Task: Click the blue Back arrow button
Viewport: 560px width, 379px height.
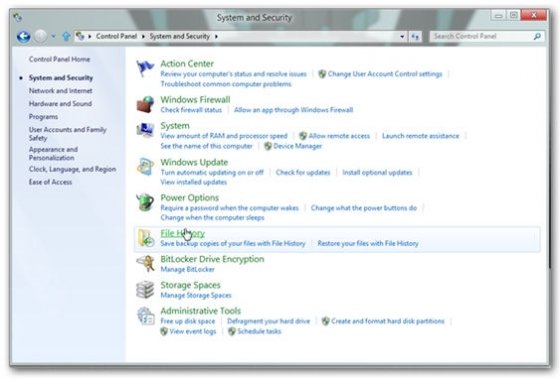Action: (x=24, y=36)
